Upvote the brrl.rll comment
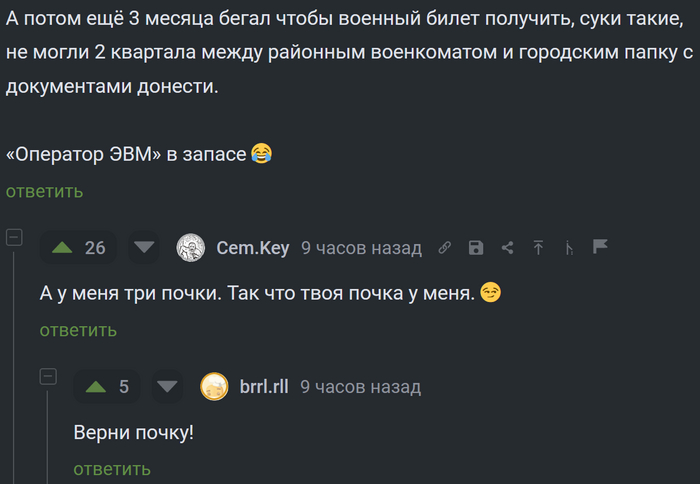Screen dimensions: 700x484 coord(95,386)
